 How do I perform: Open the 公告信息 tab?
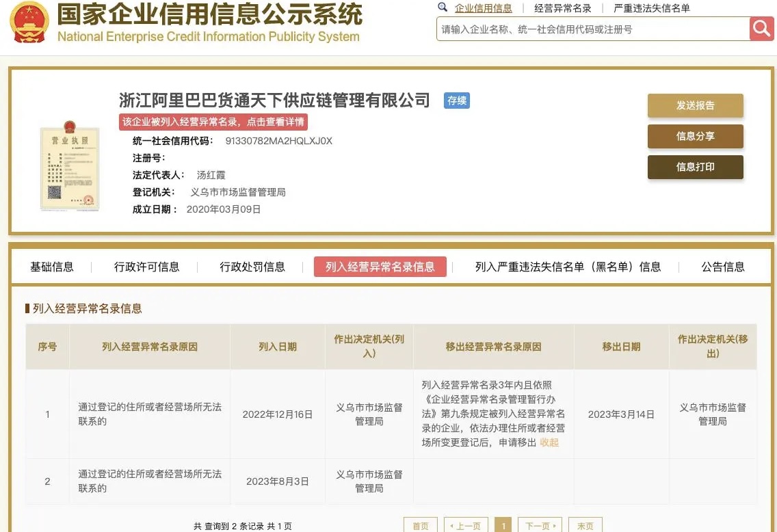722,267
